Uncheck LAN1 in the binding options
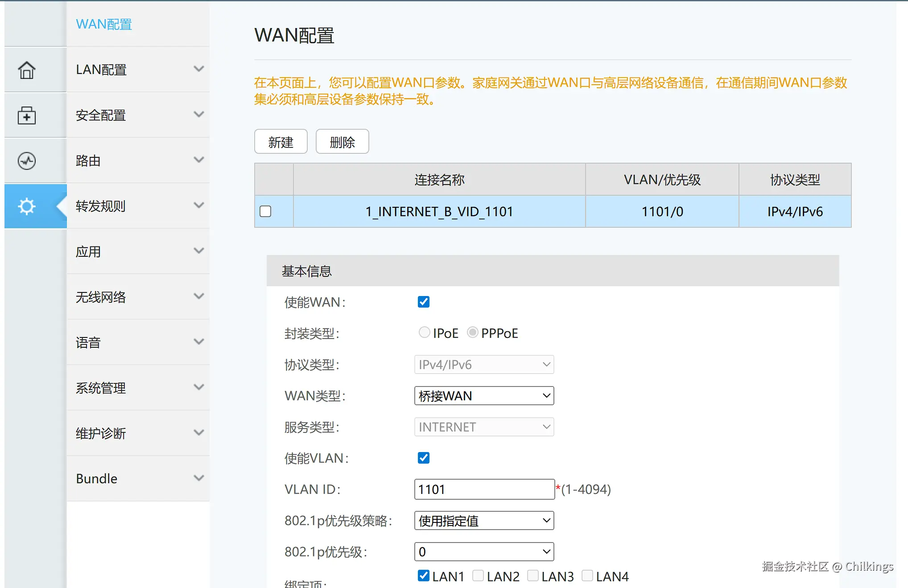This screenshot has height=588, width=908. (423, 576)
